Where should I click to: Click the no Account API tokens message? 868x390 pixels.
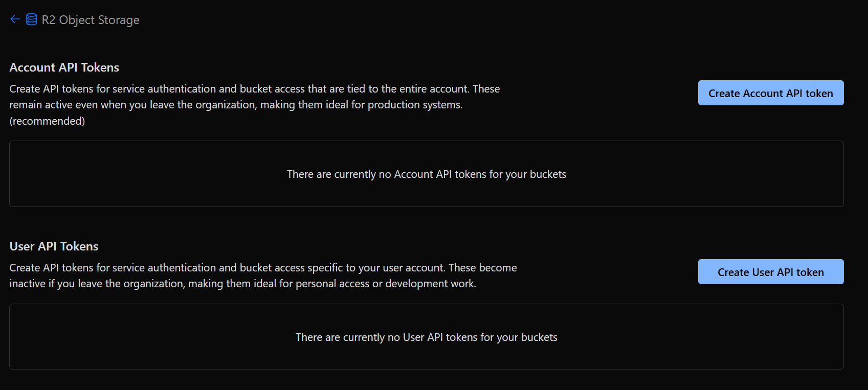(x=426, y=174)
